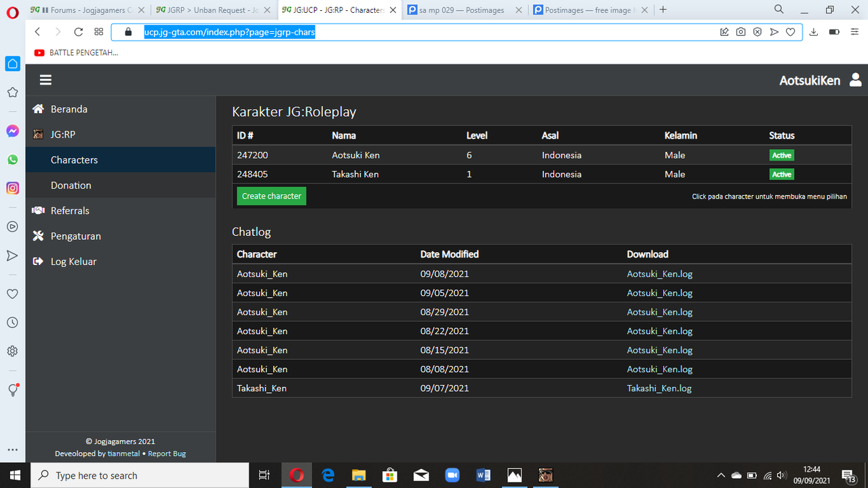
Task: Click character ID 248405
Action: [252, 174]
